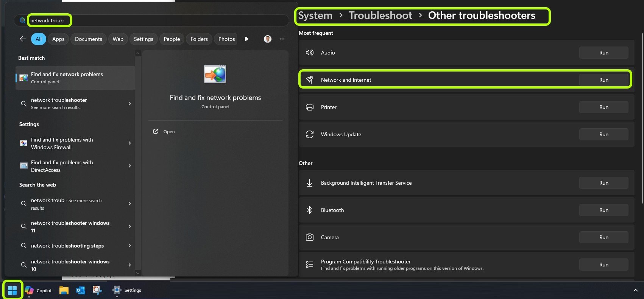The image size is (644, 299).
Task: Switch to the Documents filter tab
Action: coord(88,39)
